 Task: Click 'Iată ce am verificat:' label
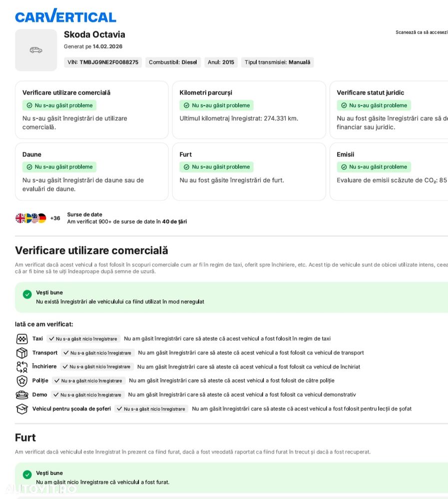44,324
